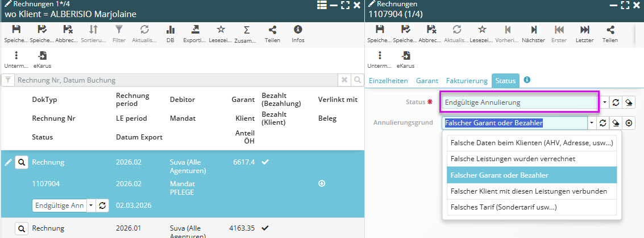Click magnifier on the 2026.01 invoice row
Image resolution: width=644 pixels, height=238 pixels.
point(21,228)
